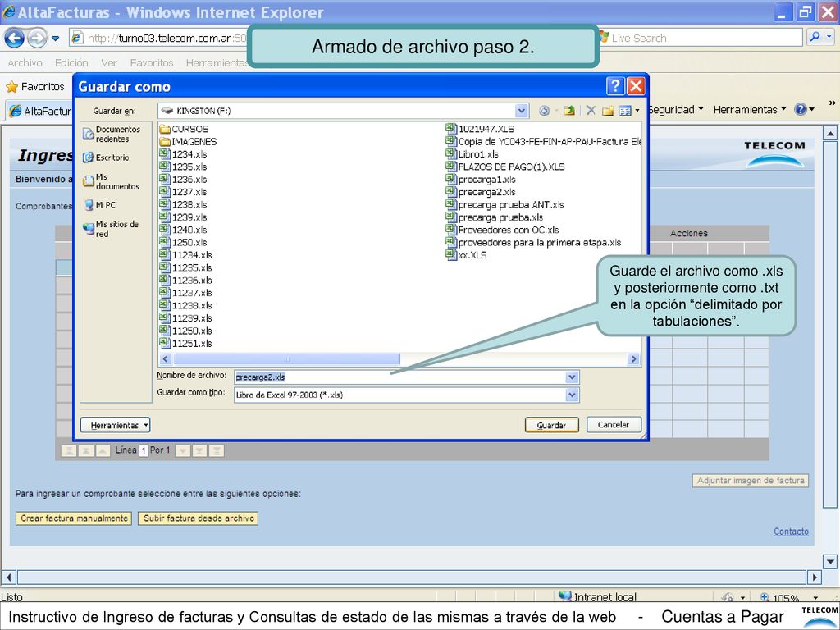Go back with the browser Back arrow
Screen dimensions: 840x630
[15, 38]
